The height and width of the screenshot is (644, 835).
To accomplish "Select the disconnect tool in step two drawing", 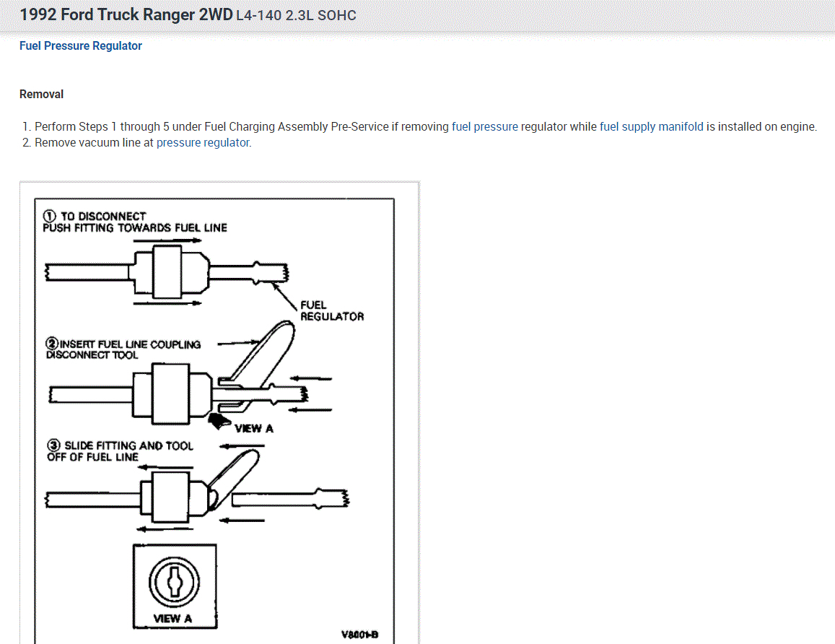I will (257, 367).
